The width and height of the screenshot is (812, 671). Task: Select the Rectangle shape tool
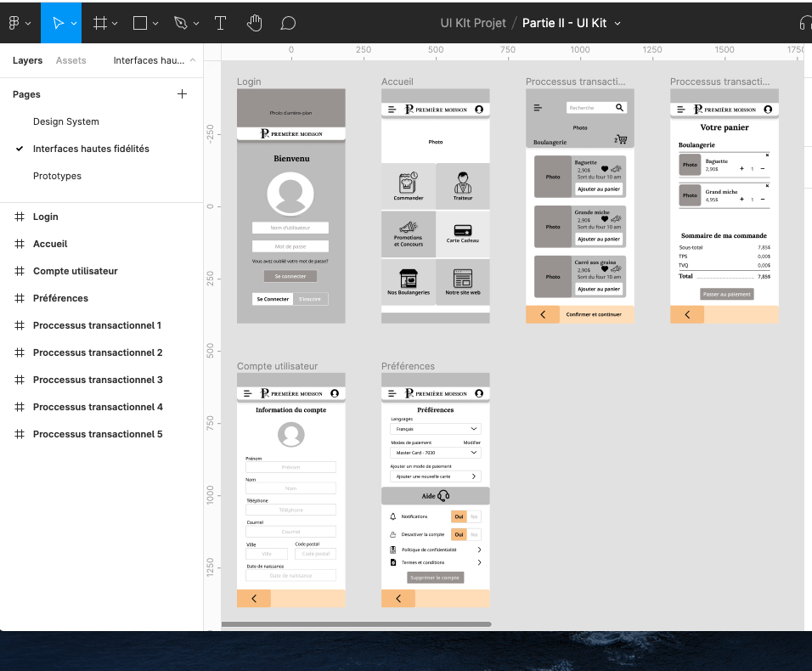pos(141,23)
